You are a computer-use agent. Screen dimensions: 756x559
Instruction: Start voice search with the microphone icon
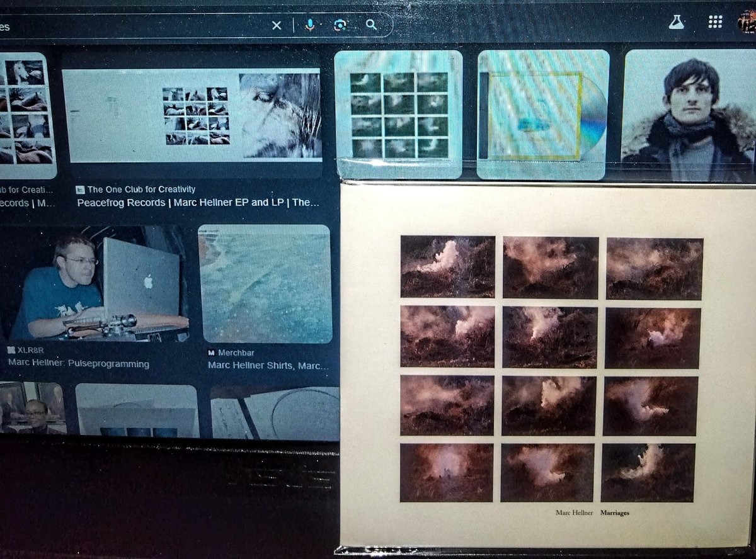click(x=309, y=25)
